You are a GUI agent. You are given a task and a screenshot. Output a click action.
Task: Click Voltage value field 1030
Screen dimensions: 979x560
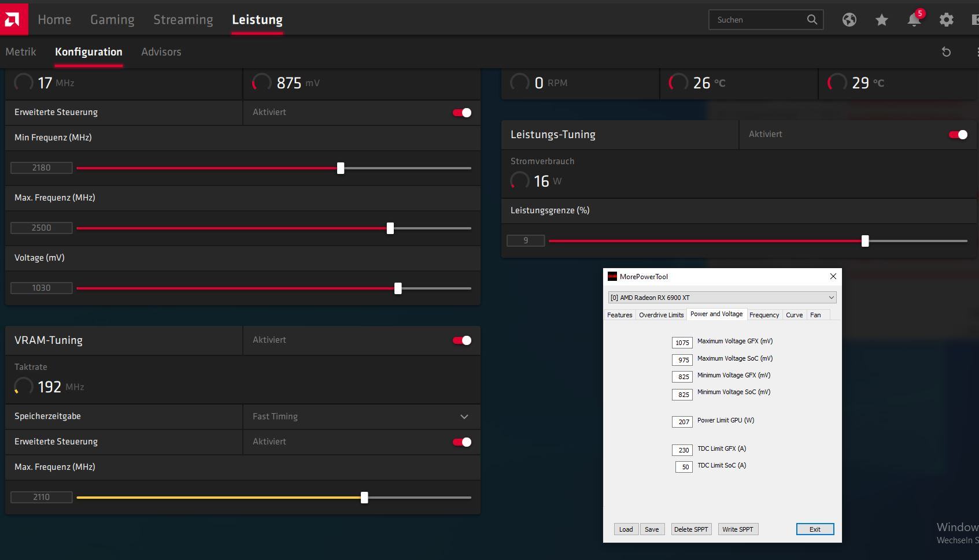42,288
